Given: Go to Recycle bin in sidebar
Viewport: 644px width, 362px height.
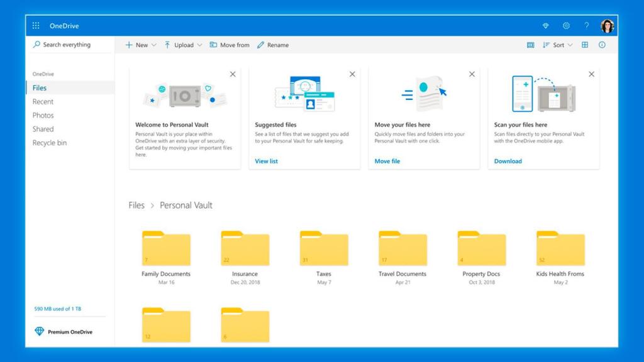Looking at the screenshot, I should click(49, 143).
